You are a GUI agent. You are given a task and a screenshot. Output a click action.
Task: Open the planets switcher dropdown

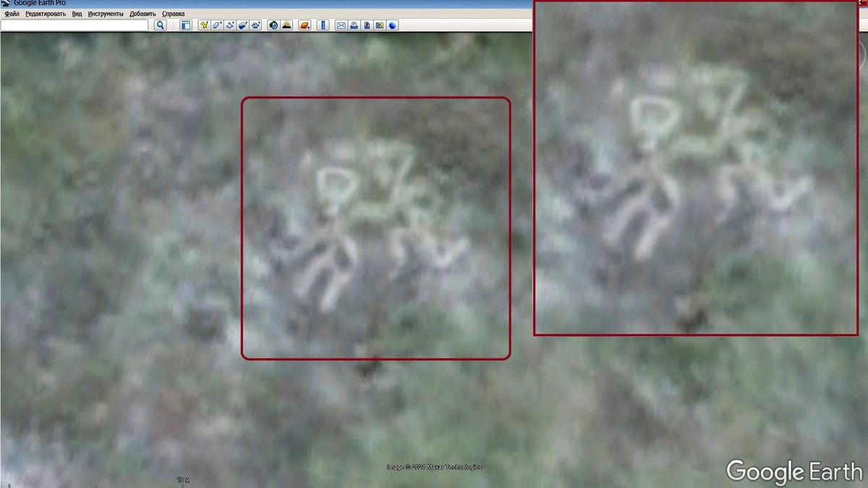point(305,25)
